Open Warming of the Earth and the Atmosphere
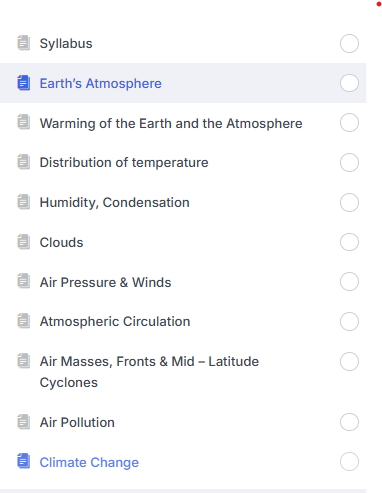Screen dimensions: 382x493 coord(171,123)
